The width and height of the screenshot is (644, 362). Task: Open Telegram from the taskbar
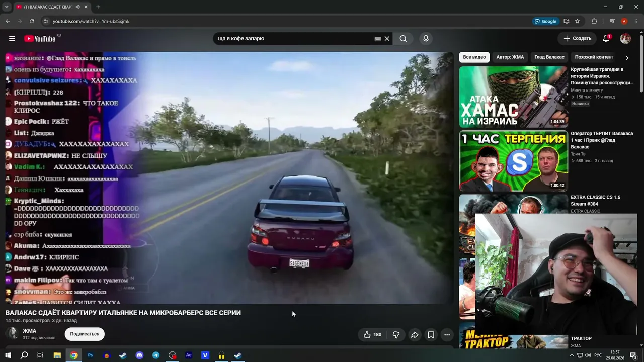(x=156, y=355)
